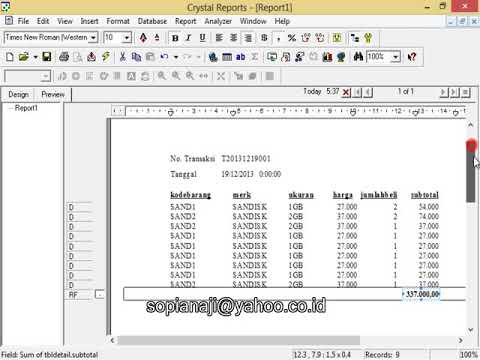Go to the first page navigation button
480x360 pixels.
(x=357, y=92)
